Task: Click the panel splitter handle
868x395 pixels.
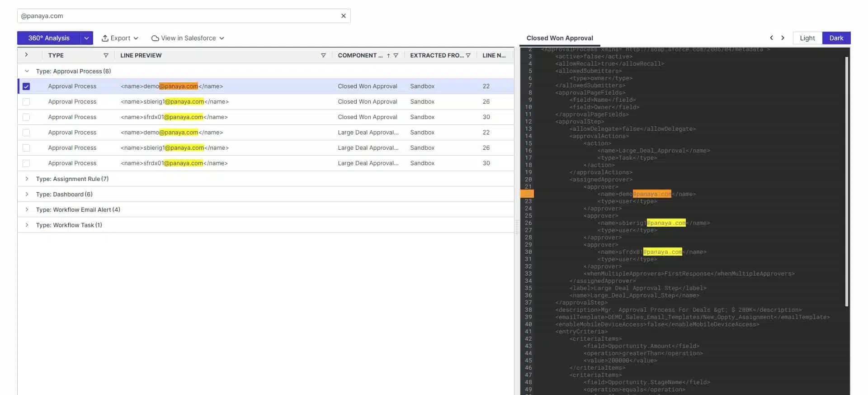Action: pyautogui.click(x=517, y=226)
